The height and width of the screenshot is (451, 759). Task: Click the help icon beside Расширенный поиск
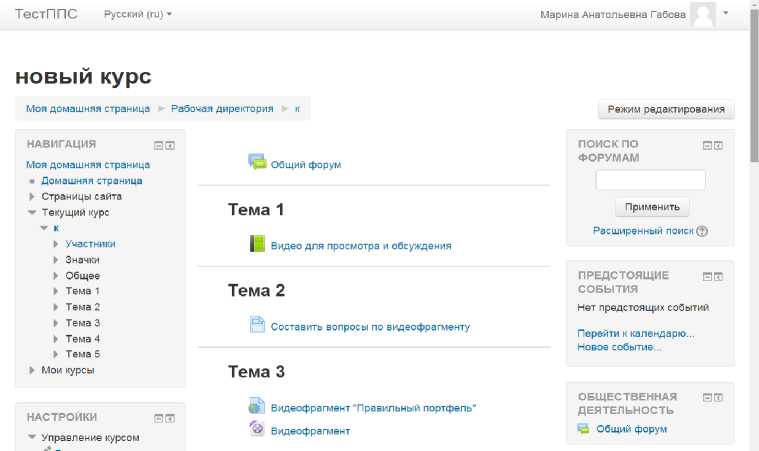coord(702,231)
